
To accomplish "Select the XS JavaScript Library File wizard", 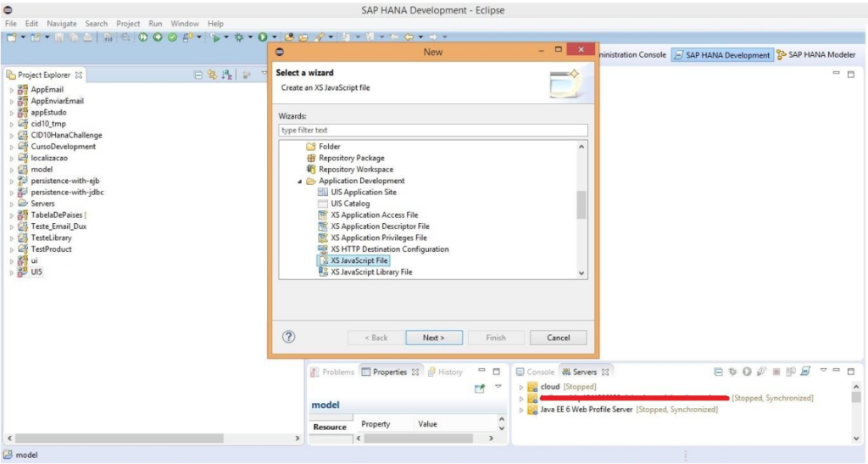I will pyautogui.click(x=370, y=272).
